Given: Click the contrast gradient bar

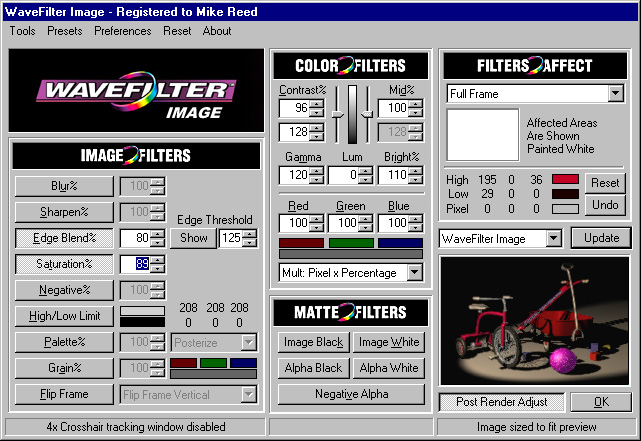Looking at the screenshot, I should tap(352, 114).
